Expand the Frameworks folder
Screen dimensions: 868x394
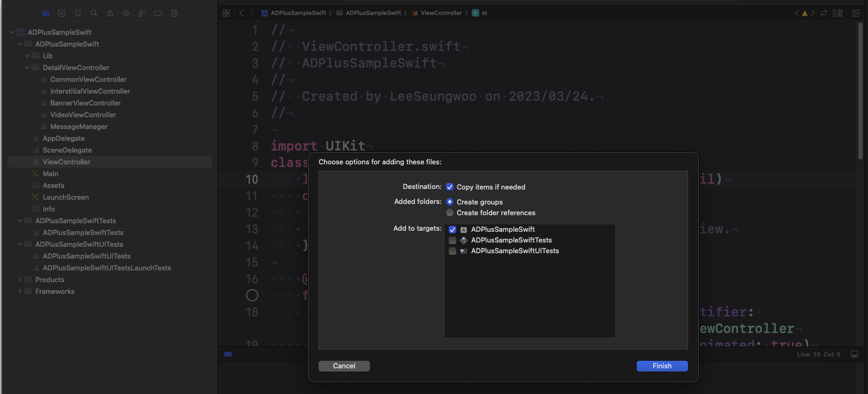pos(20,291)
